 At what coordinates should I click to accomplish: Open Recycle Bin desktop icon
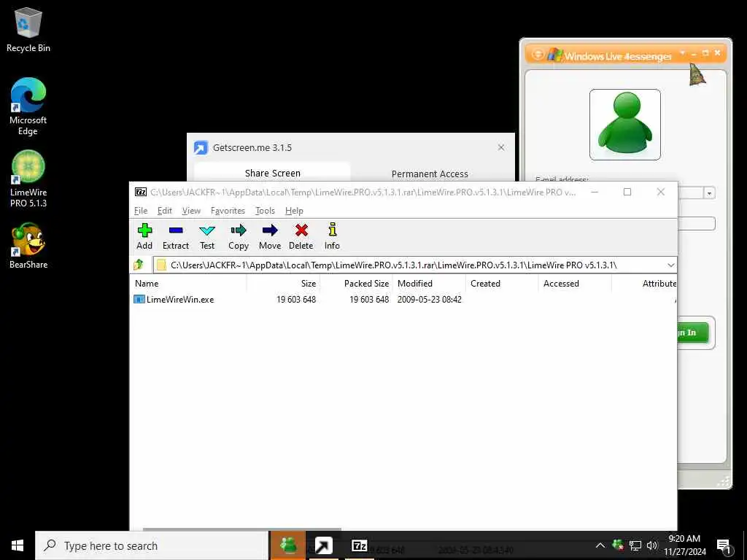[28, 29]
